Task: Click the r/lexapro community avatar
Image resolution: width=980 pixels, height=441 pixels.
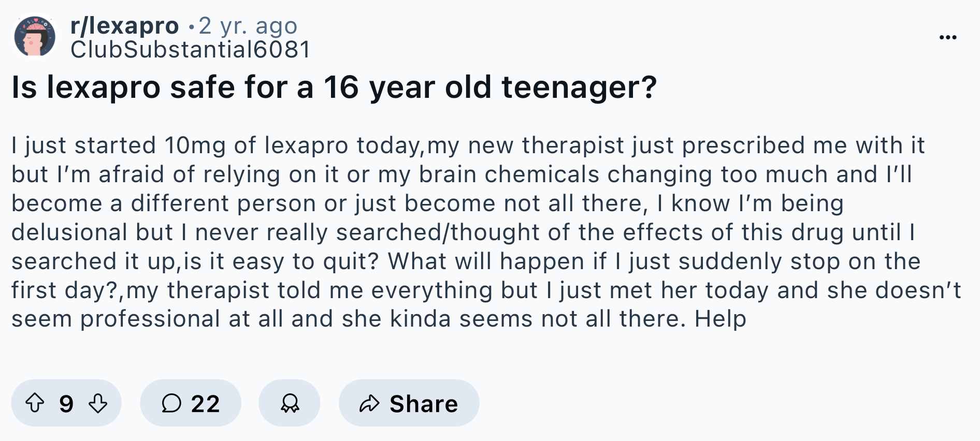Action: (35, 36)
